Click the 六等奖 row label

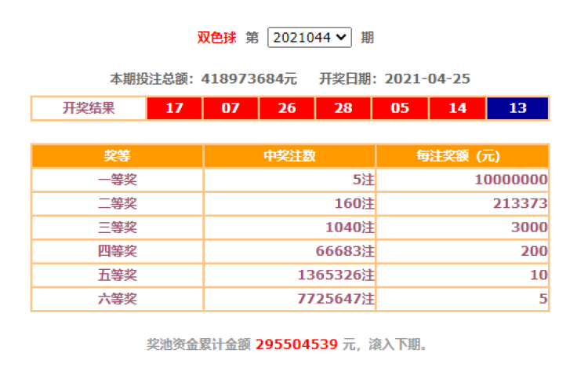[x=117, y=300]
